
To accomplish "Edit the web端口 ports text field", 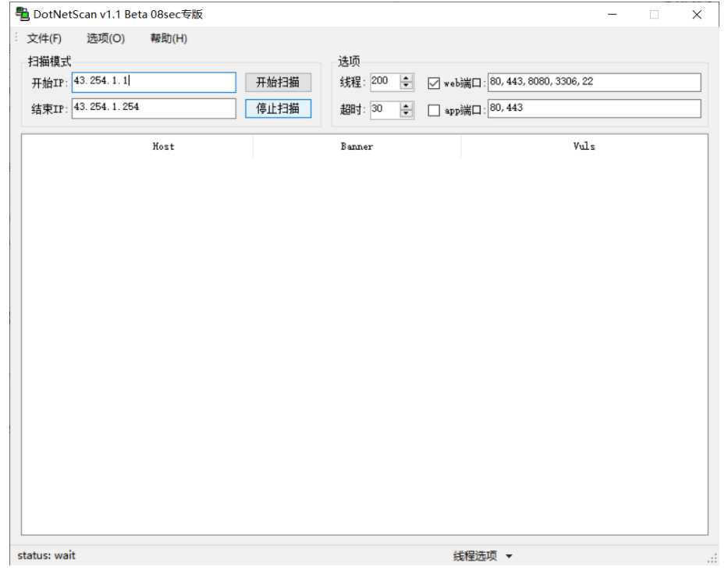I will [595, 82].
